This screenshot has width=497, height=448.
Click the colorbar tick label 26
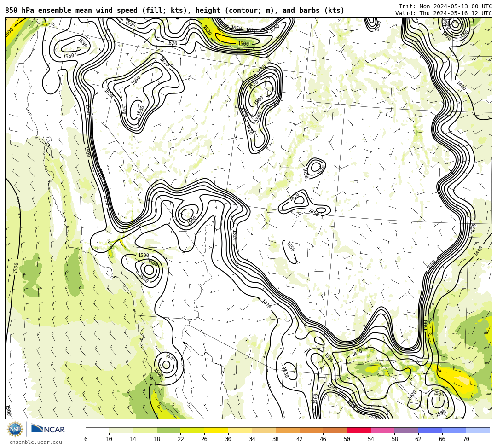(x=204, y=439)
